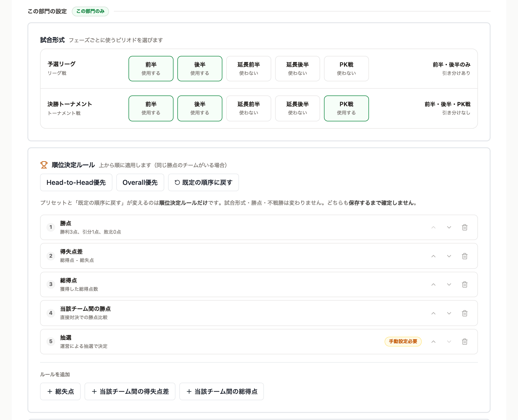This screenshot has width=518, height=420.
Task: Enable PK戦 for 予選リーグ
Action: [x=346, y=69]
